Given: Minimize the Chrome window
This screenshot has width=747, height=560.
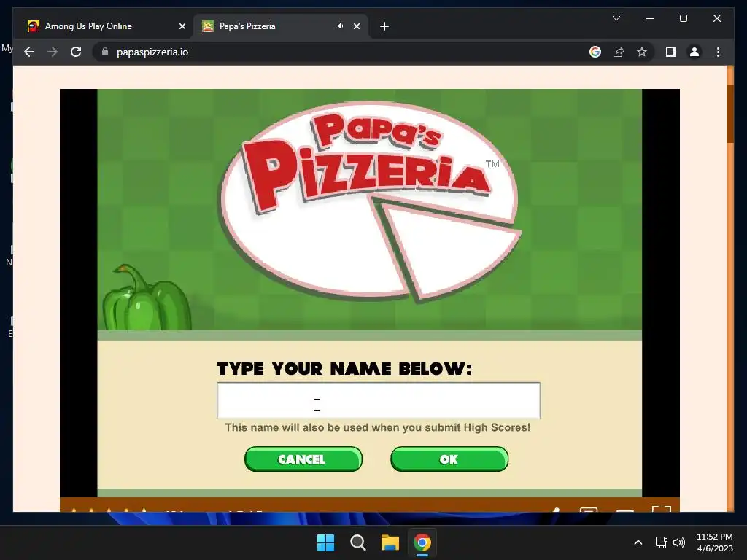Looking at the screenshot, I should coord(650,18).
